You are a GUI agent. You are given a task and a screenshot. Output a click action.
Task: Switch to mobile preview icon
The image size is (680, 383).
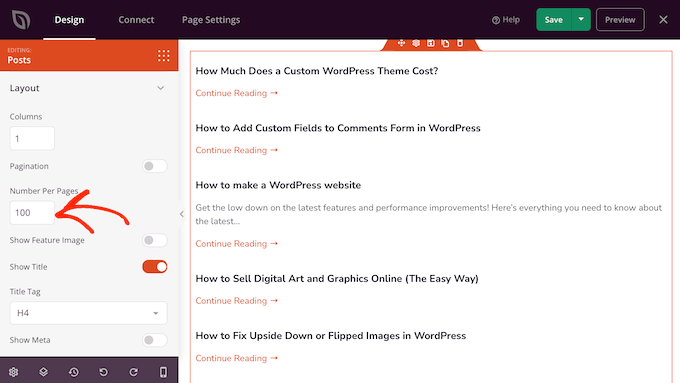pos(163,372)
